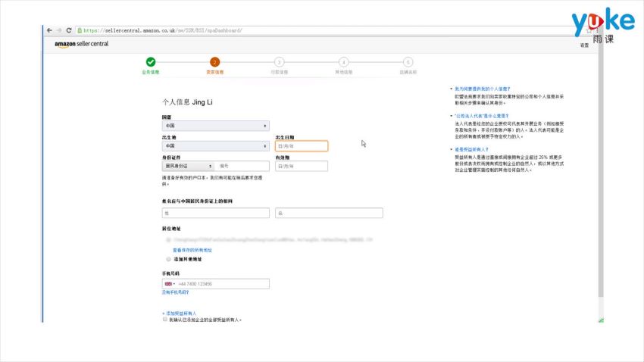Select the 添加其他地址 radio button
This screenshot has height=362, width=644.
[168, 259]
